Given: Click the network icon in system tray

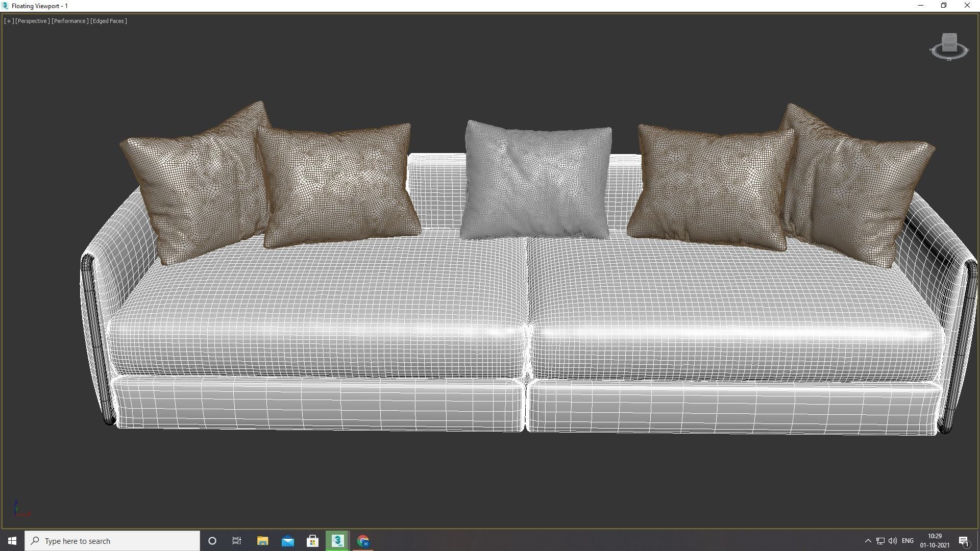Looking at the screenshot, I should [x=880, y=541].
